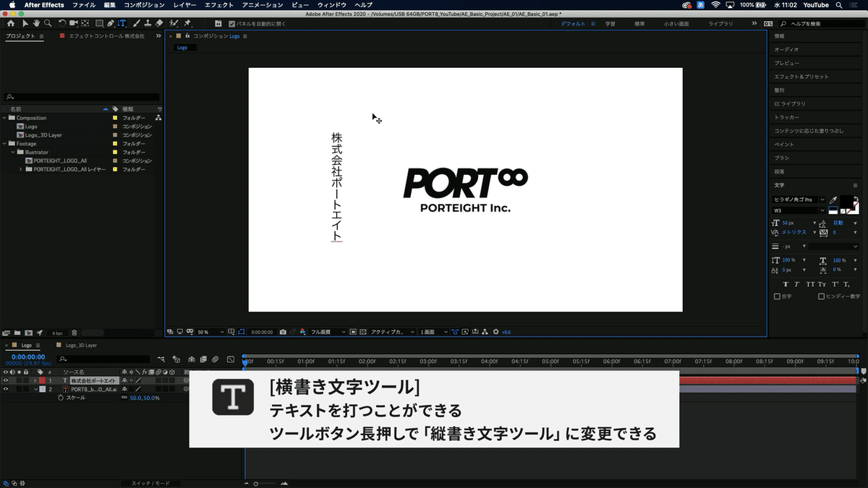This screenshot has height=488, width=868.
Task: Open the 1画面 view layout dropdown
Action: coord(434,332)
